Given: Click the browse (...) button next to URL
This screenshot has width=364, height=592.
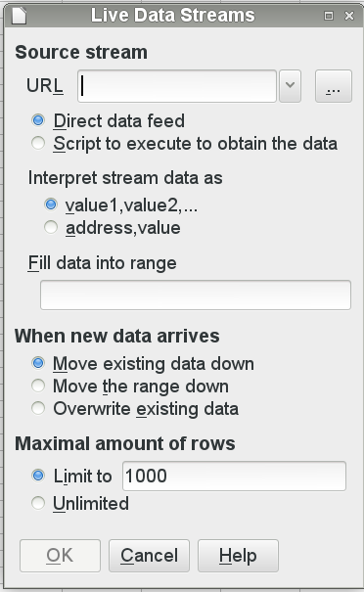Looking at the screenshot, I should [334, 86].
